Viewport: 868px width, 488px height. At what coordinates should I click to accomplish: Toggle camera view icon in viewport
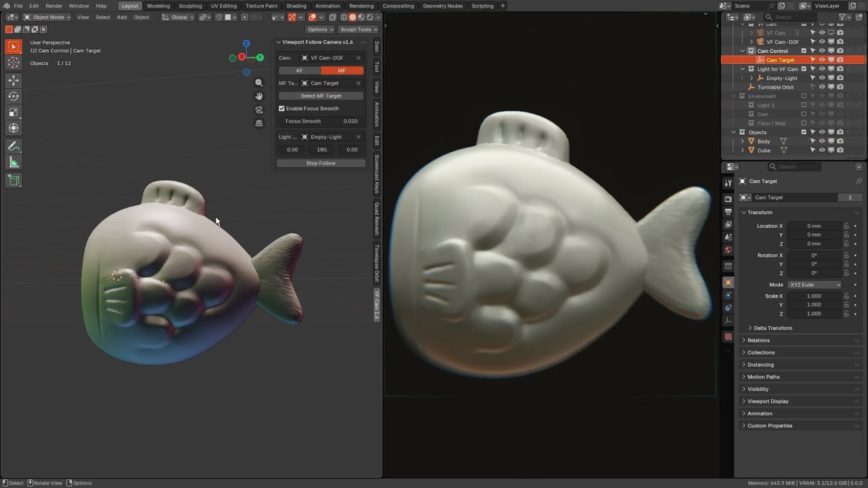[x=259, y=110]
